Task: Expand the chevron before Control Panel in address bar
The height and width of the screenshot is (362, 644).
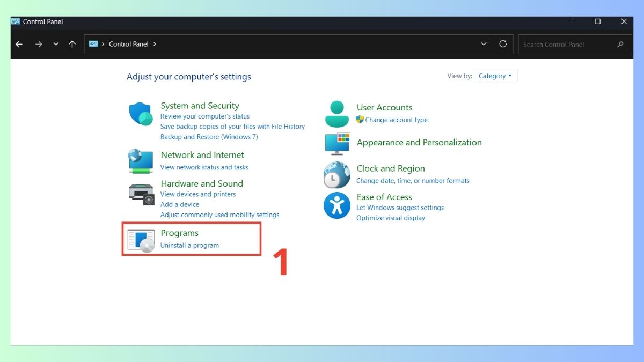Action: (x=103, y=44)
